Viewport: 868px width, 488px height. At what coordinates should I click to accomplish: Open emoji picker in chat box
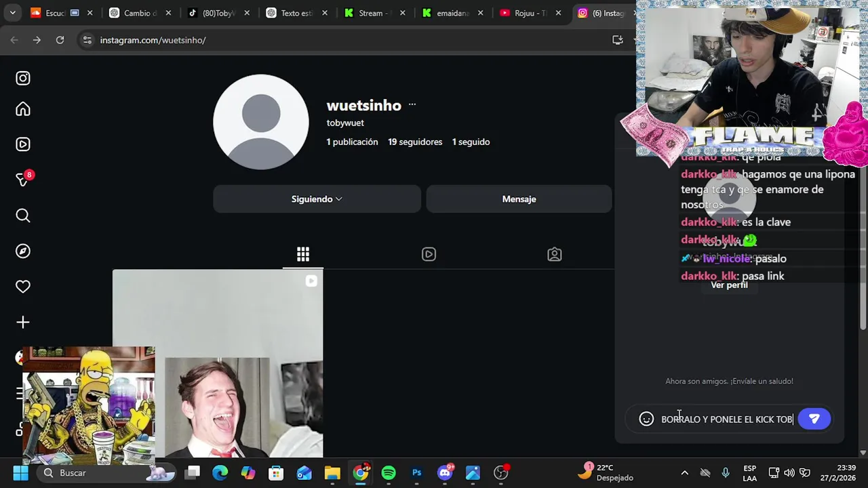click(x=646, y=419)
